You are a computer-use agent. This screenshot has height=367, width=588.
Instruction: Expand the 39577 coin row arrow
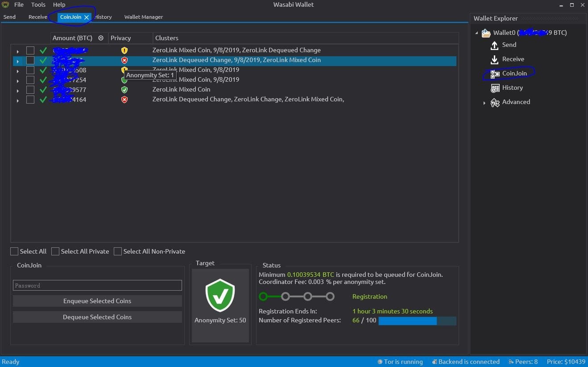click(17, 90)
